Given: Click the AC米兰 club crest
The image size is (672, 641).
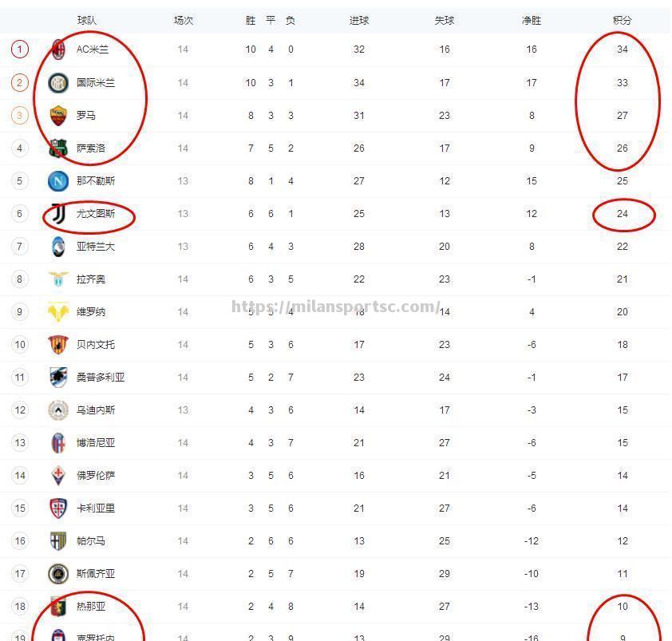Looking at the screenshot, I should coord(58,49).
